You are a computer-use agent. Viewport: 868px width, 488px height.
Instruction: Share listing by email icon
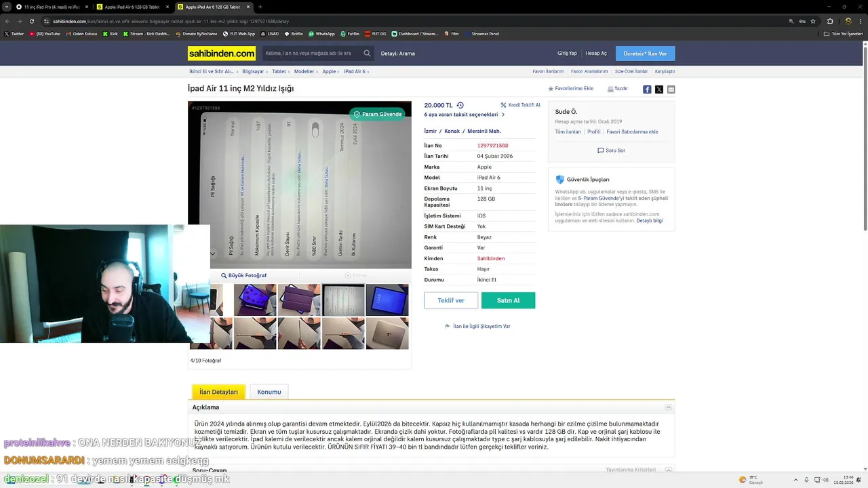pyautogui.click(x=671, y=89)
